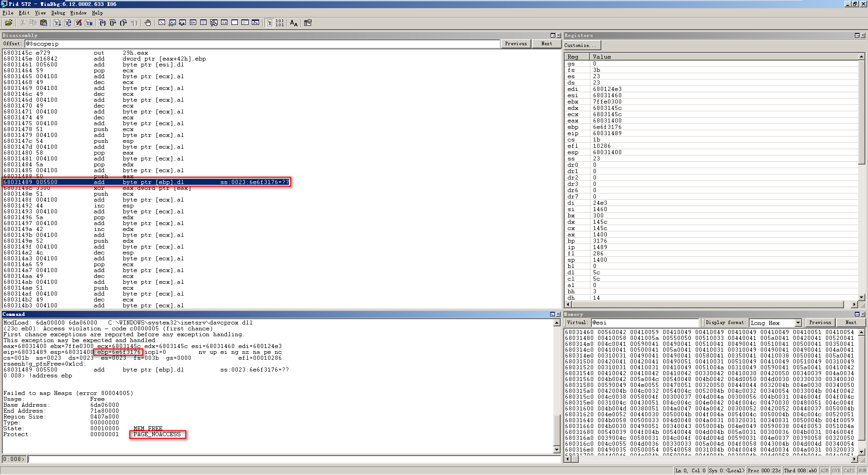
Task: Open the Memory window toolbar icon
Action: 203,23
